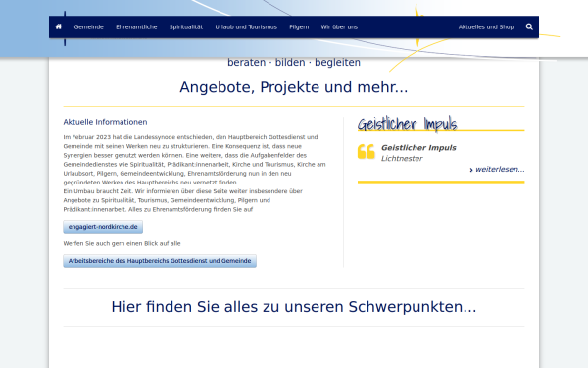Go to the home page icon
The image size is (588, 368).
coord(59,26)
